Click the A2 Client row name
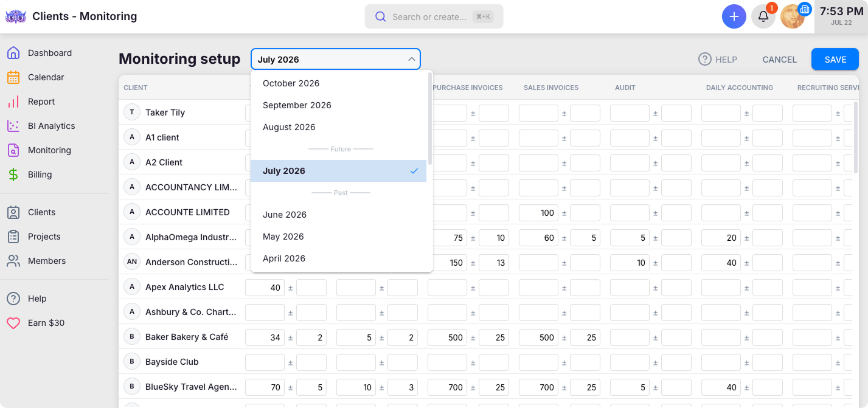 pyautogui.click(x=164, y=162)
